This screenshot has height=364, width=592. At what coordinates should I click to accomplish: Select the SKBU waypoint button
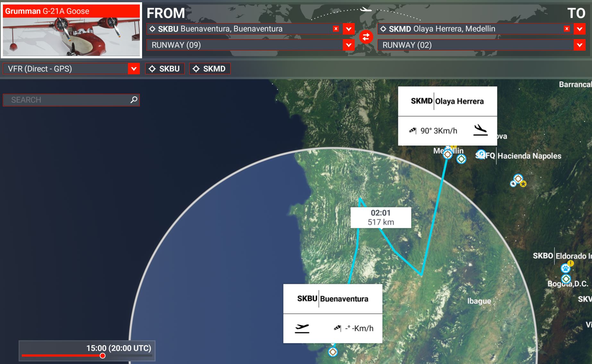coord(165,69)
